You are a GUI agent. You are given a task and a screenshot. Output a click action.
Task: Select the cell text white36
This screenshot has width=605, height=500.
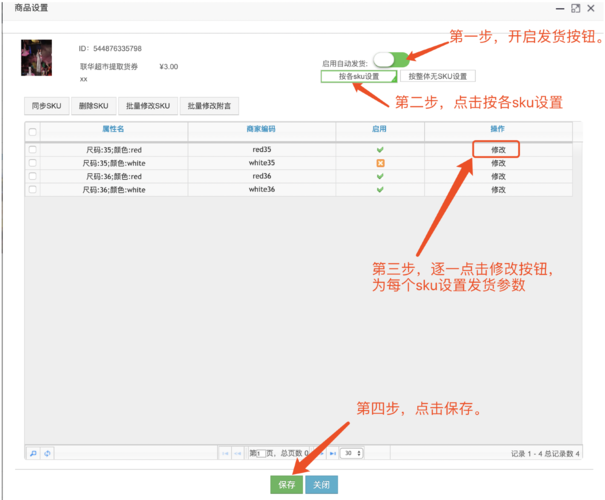pyautogui.click(x=262, y=189)
